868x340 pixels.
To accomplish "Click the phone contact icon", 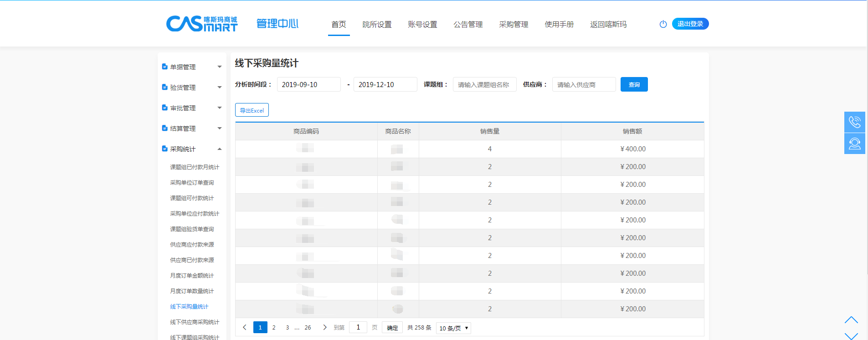I will point(854,122).
